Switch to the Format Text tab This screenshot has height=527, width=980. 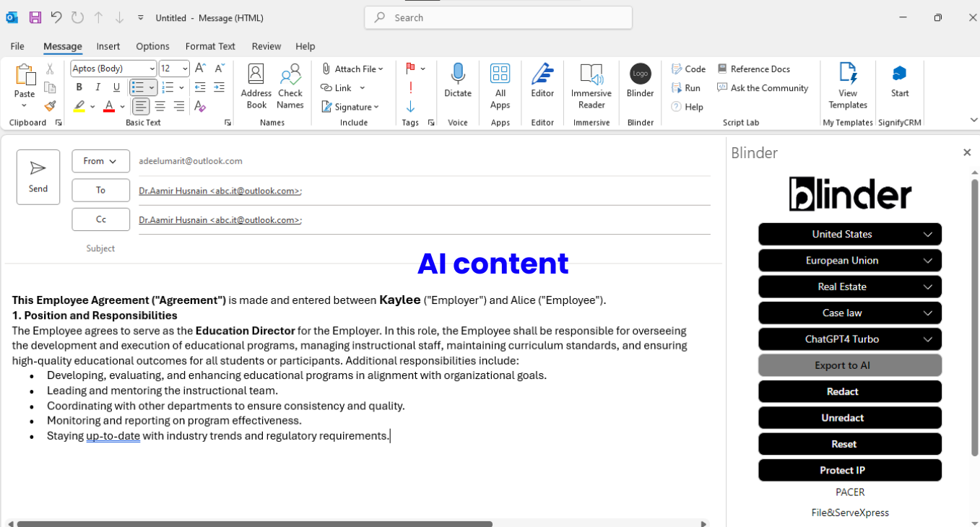pyautogui.click(x=210, y=46)
